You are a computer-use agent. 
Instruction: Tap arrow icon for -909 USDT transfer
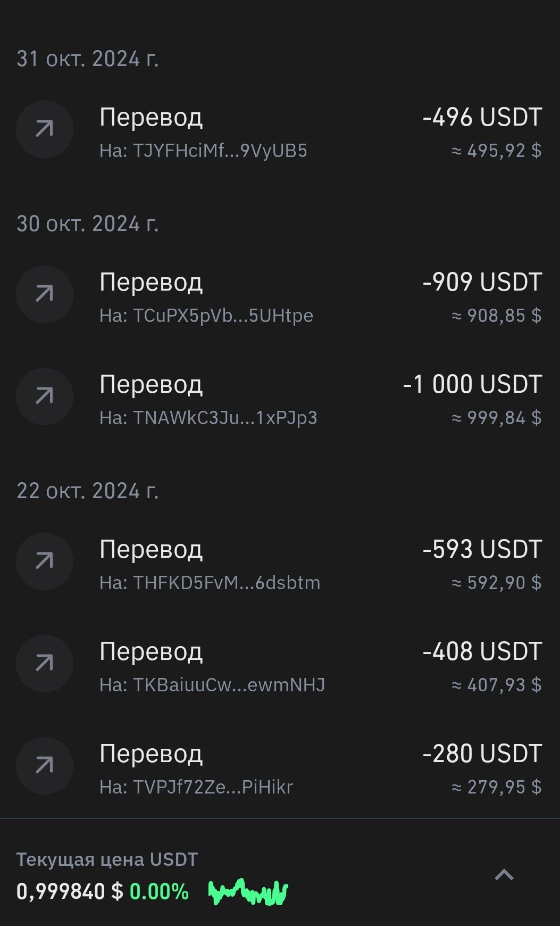(45, 294)
